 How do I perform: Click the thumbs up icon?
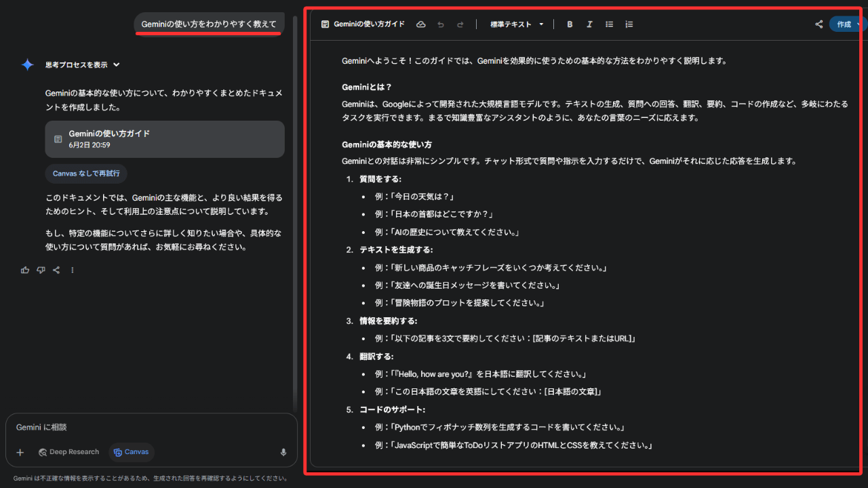[25, 270]
